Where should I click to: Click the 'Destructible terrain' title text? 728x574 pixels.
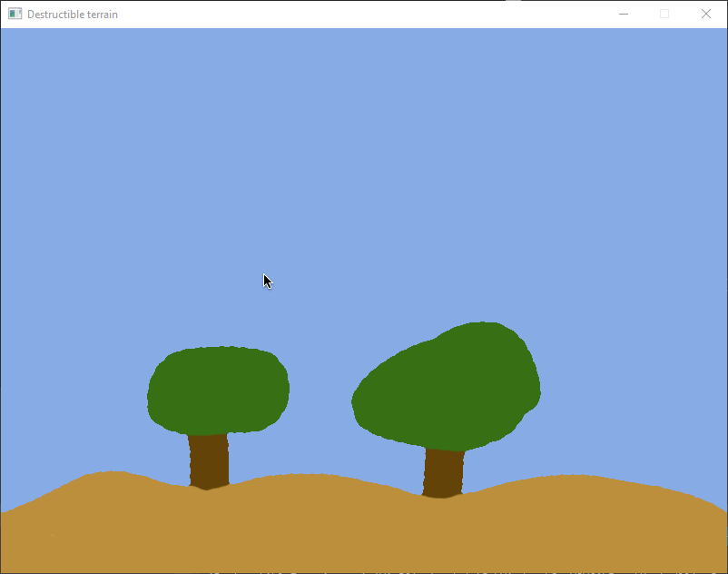point(73,15)
